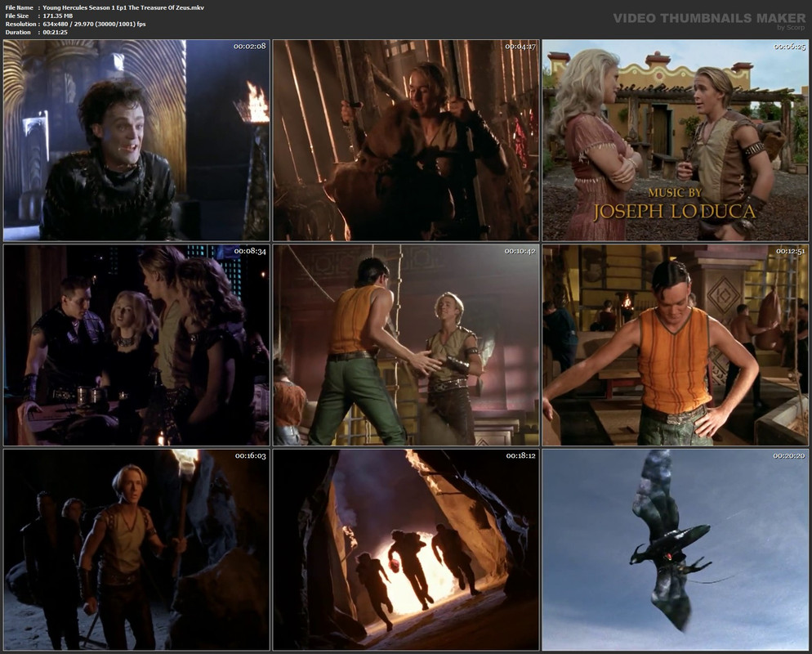Open the thumbnail stamped 00:20:20
Viewport: 812px width, 654px height.
[676, 550]
